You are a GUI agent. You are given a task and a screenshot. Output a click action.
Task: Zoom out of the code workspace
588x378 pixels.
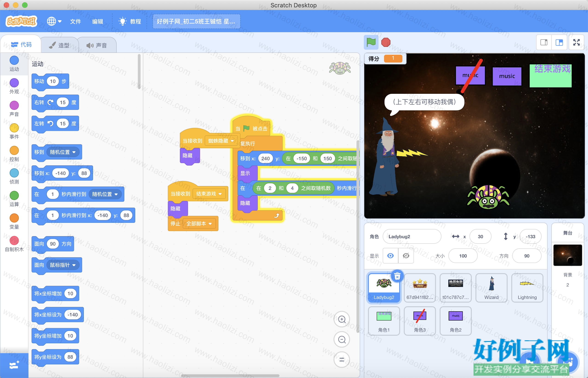pyautogui.click(x=342, y=339)
